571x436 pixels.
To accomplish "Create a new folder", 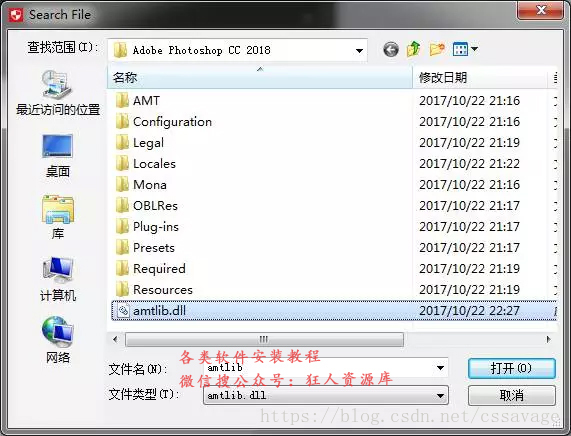I will (437, 49).
